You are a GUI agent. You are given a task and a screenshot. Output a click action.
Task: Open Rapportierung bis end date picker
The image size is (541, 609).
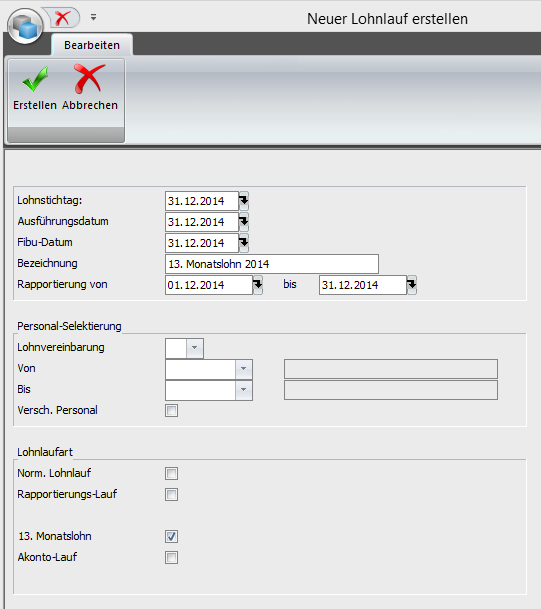pos(412,285)
